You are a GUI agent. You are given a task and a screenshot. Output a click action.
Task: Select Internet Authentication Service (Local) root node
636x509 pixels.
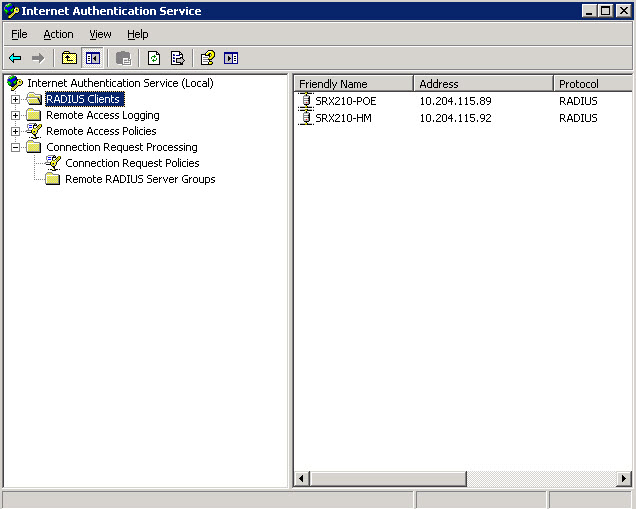coord(120,83)
